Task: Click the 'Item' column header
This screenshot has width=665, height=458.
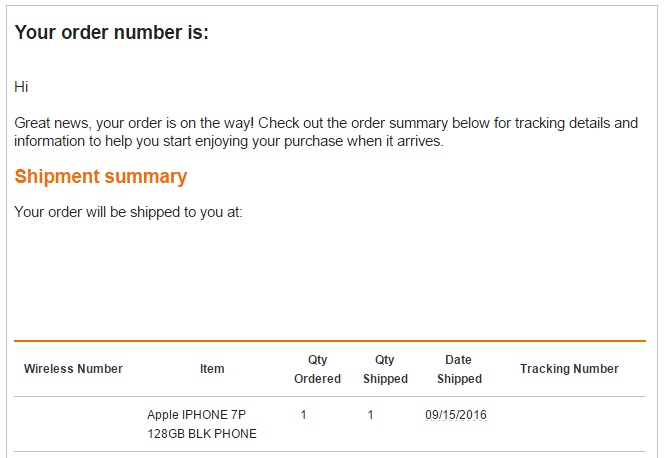Action: tap(212, 369)
